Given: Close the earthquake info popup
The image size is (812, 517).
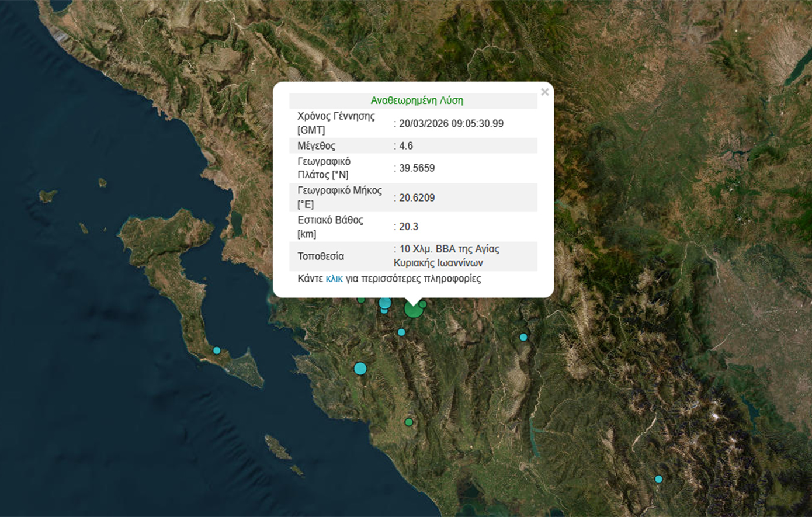Looking at the screenshot, I should (x=544, y=92).
